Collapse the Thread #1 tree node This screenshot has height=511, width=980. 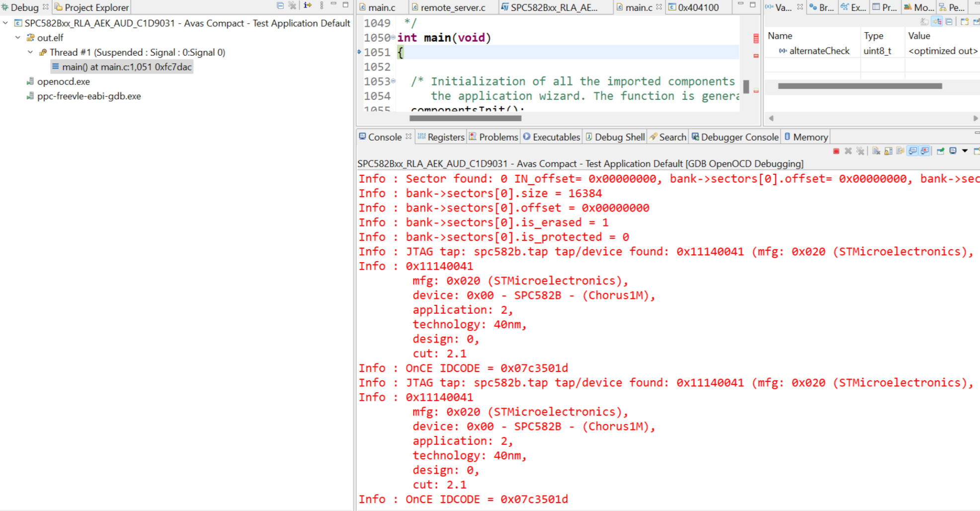pyautogui.click(x=31, y=52)
